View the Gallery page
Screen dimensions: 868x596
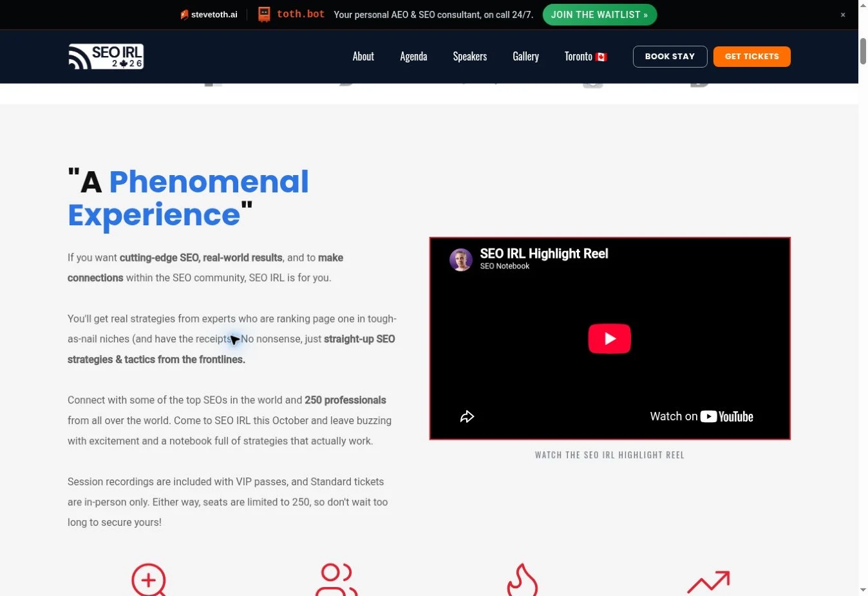coord(525,57)
